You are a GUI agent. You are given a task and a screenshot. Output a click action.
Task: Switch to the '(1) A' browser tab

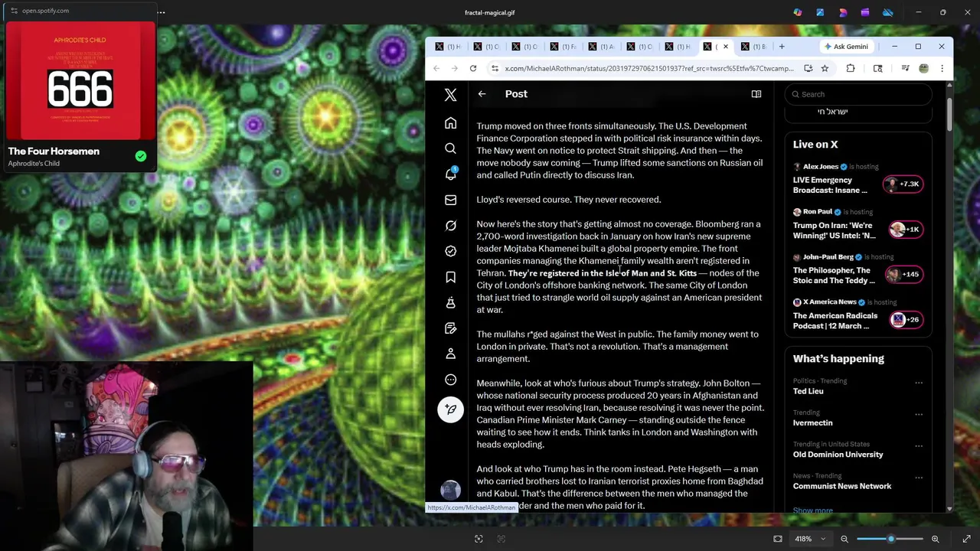[x=601, y=47]
